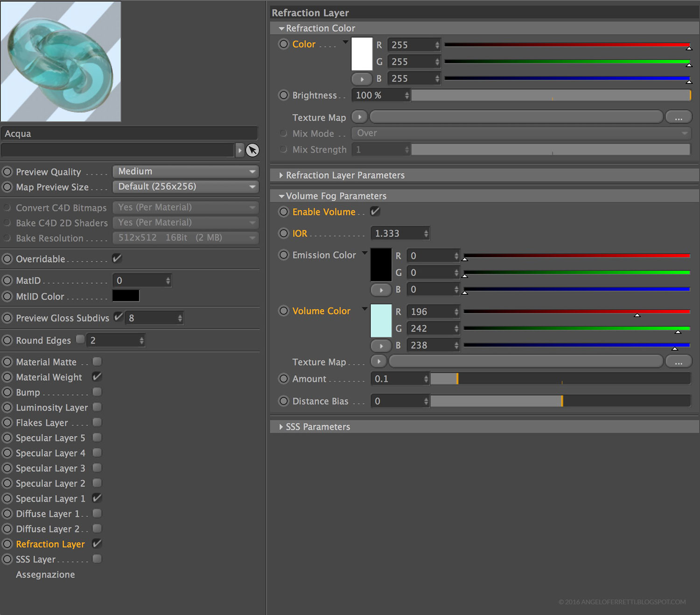Viewport: 700px width, 615px height.
Task: Click the IOR value field
Action: 400,233
